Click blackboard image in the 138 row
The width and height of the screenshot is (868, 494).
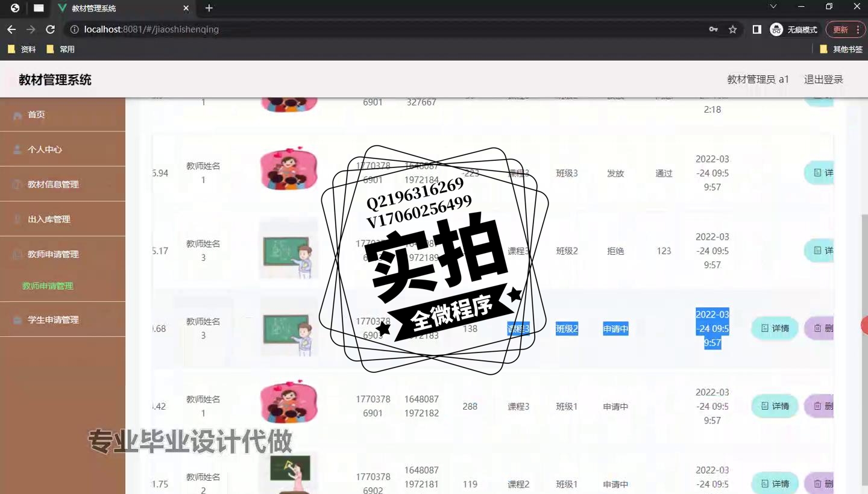click(x=289, y=328)
